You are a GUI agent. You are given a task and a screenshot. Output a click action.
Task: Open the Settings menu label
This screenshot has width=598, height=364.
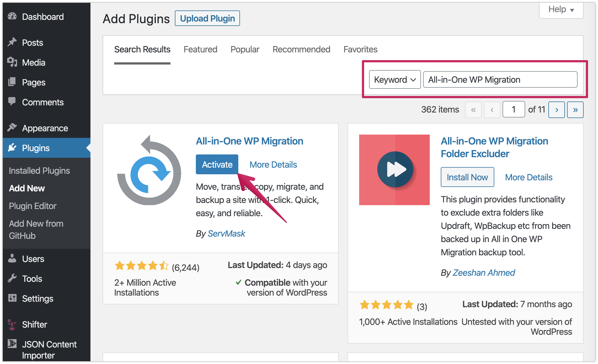click(x=38, y=299)
